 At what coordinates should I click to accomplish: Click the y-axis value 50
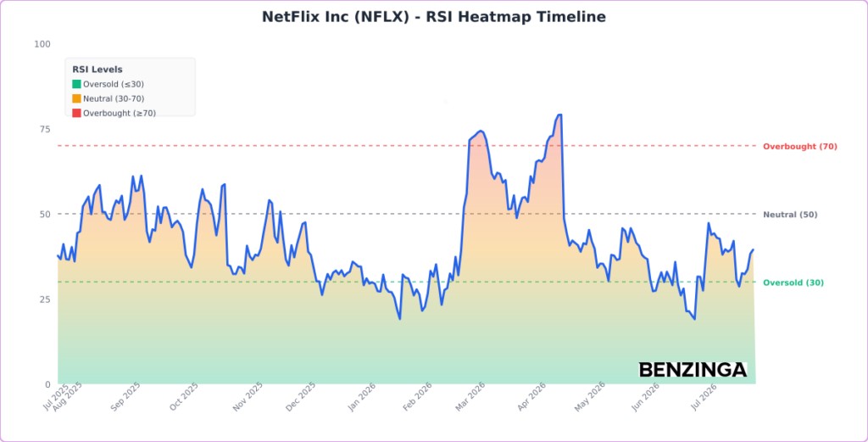pos(45,214)
